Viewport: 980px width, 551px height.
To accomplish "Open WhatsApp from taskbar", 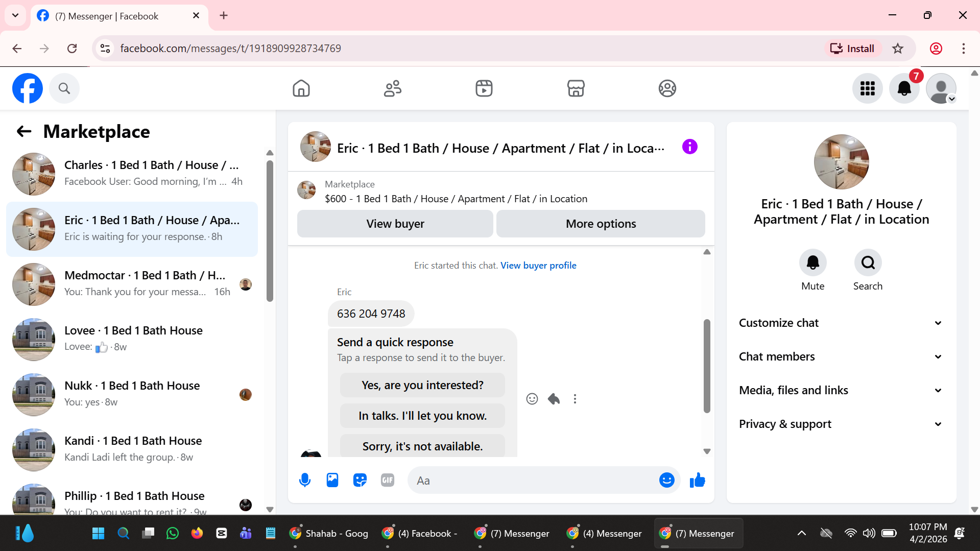I will click(173, 534).
